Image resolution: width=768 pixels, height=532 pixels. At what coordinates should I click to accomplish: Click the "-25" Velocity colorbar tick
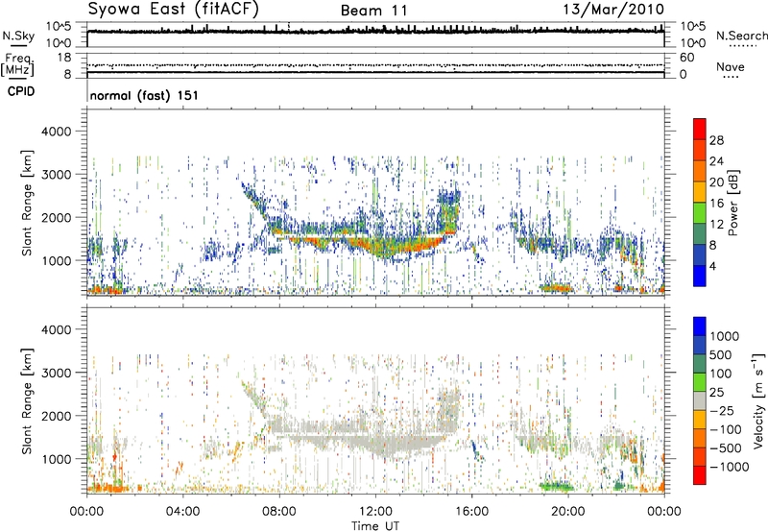[x=722, y=411]
